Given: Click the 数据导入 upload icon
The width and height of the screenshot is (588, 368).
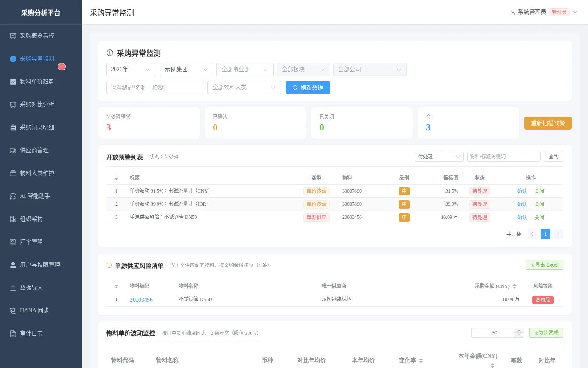Looking at the screenshot, I should 13,288.
